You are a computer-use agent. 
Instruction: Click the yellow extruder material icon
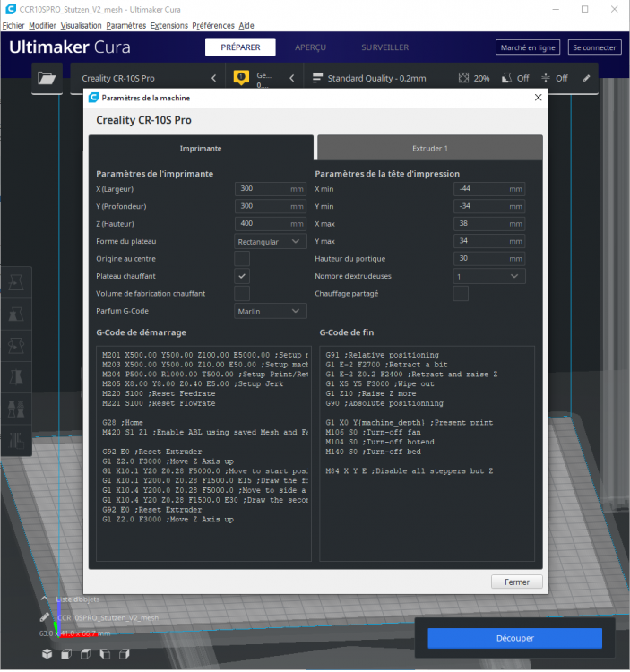tap(241, 78)
